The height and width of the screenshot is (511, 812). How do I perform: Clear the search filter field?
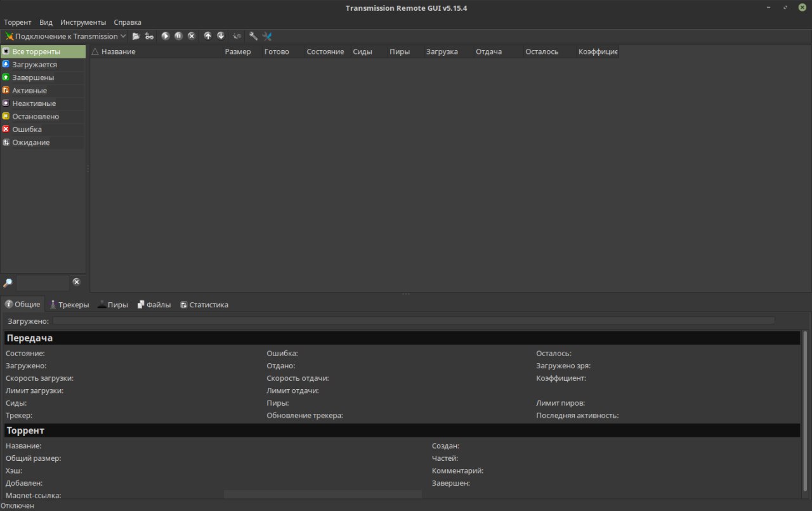point(76,282)
